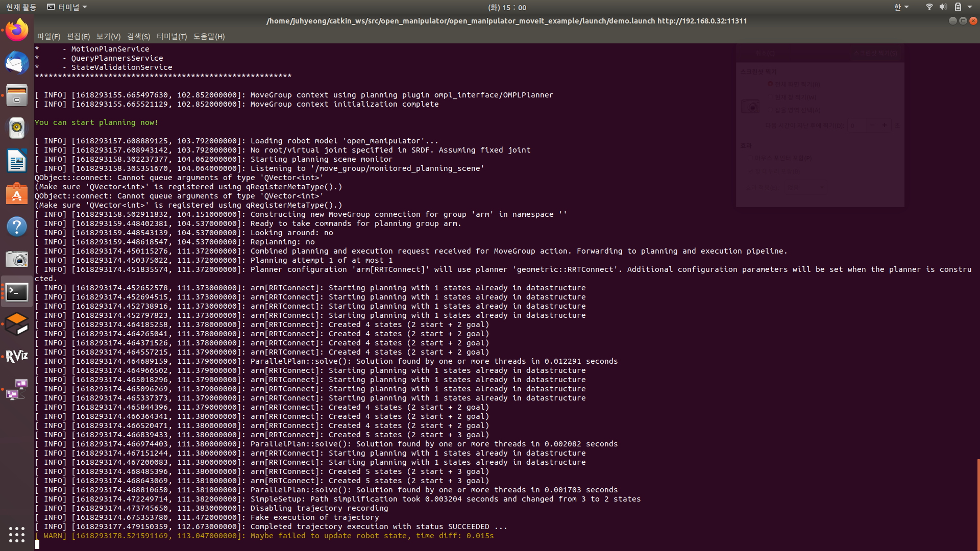Open the 편집(E) menu
Image resolution: width=980 pixels, height=551 pixels.
(x=78, y=37)
